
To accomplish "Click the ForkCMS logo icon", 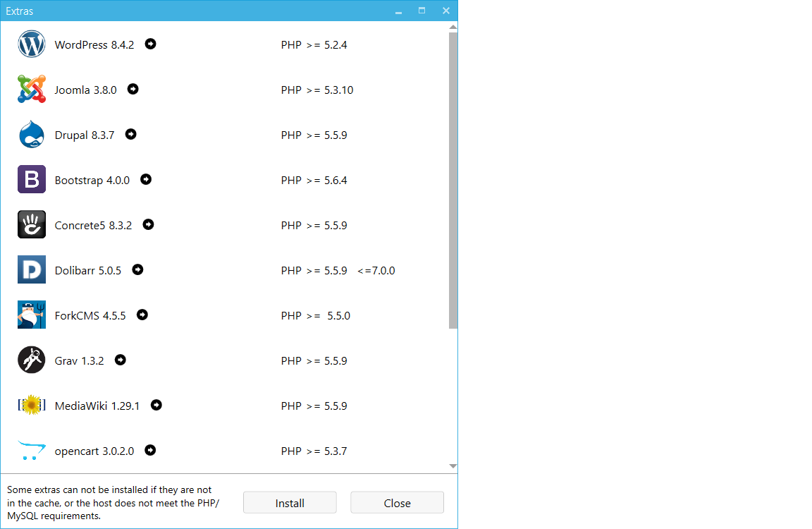I will (x=32, y=315).
